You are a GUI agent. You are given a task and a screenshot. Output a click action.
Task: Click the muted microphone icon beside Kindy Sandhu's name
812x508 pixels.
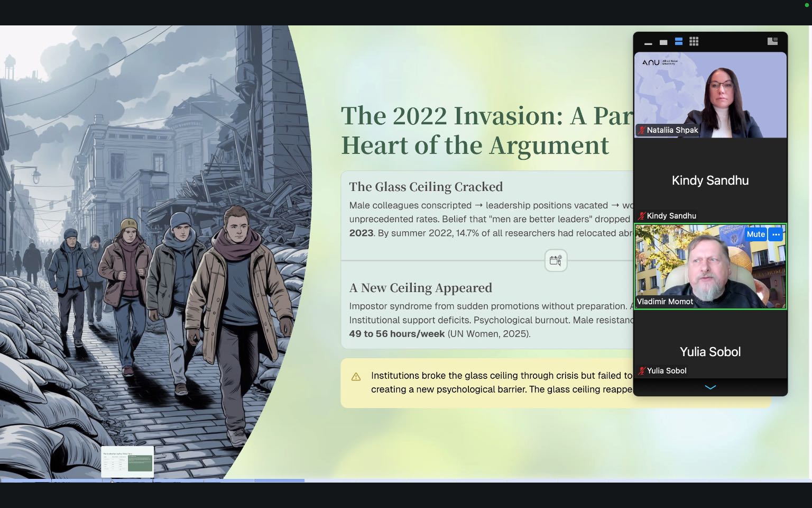tap(641, 216)
